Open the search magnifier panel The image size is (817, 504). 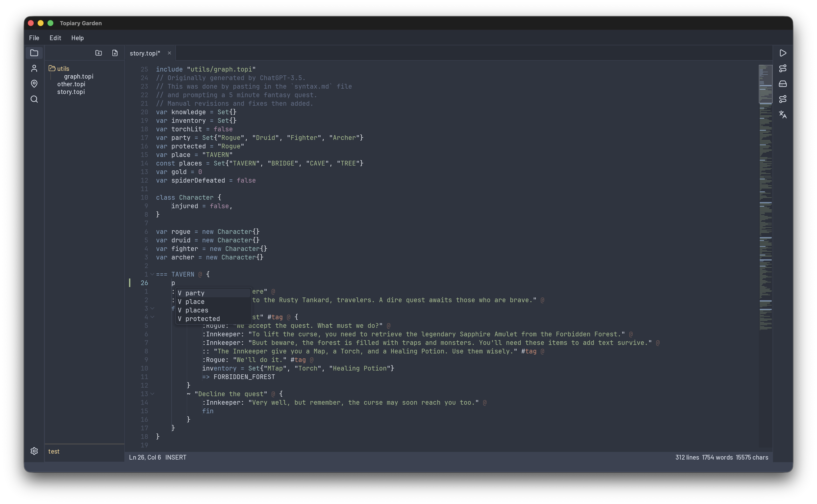34,99
